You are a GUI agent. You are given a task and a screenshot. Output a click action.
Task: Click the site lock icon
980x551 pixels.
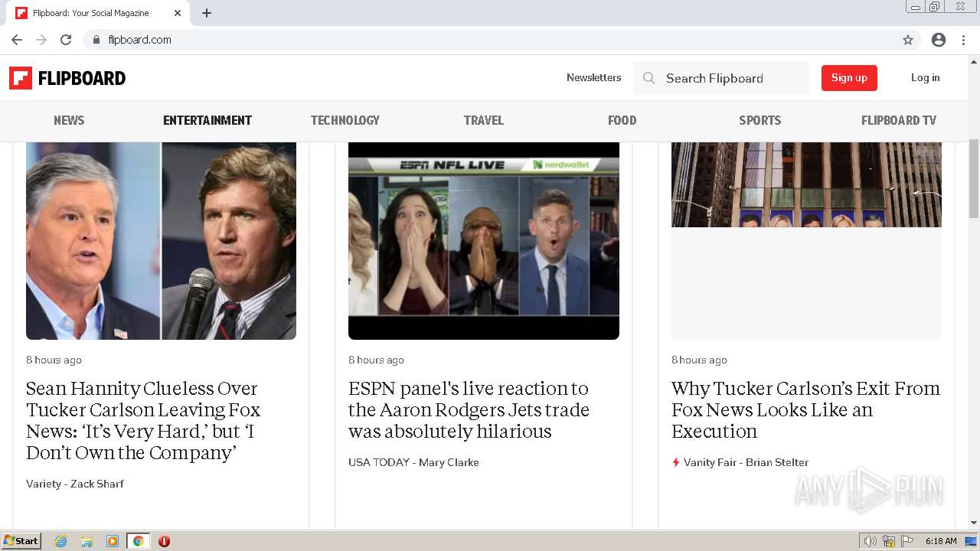96,40
